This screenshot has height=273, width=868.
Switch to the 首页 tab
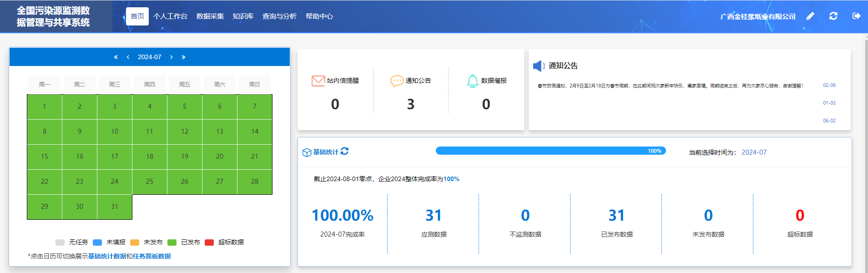pyautogui.click(x=137, y=16)
